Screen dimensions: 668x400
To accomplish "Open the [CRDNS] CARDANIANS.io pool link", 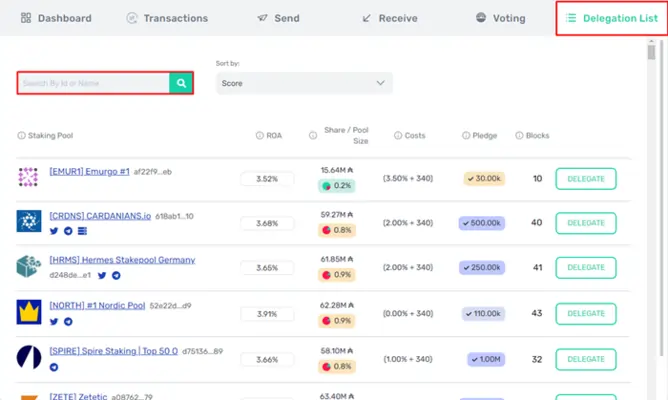I will click(100, 216).
